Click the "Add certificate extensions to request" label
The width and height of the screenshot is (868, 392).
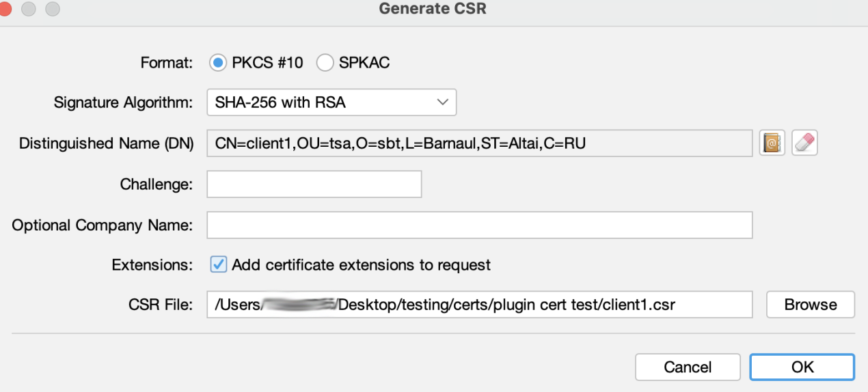[361, 265]
